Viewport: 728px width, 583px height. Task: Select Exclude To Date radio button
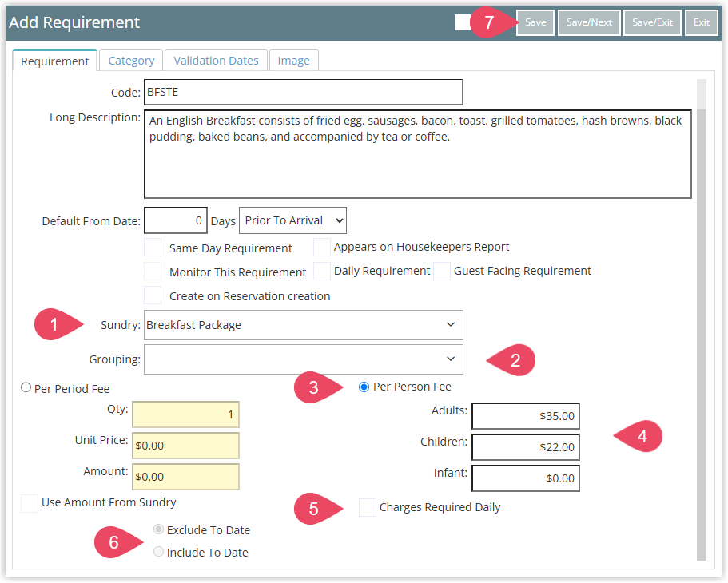click(158, 529)
